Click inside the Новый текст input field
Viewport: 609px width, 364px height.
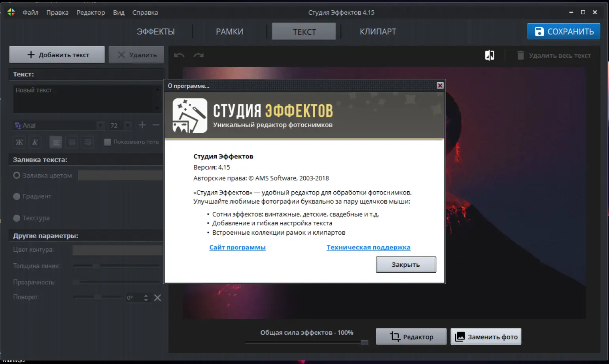point(87,99)
